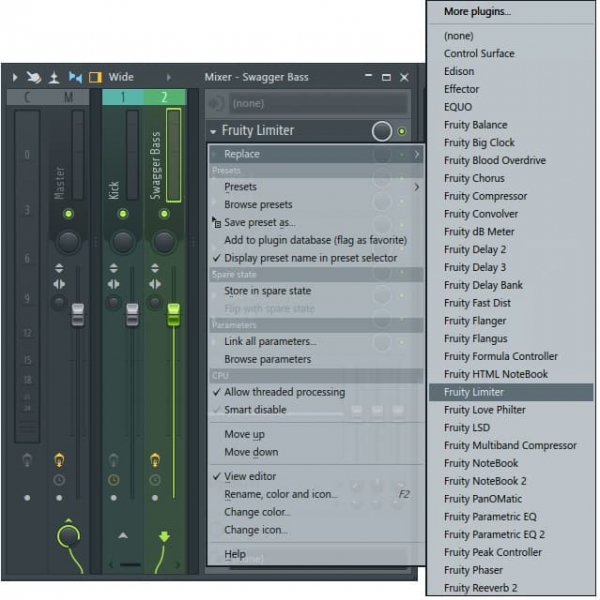
Task: Click the down-arrow routing icon on Swagger Bass
Action: (165, 536)
